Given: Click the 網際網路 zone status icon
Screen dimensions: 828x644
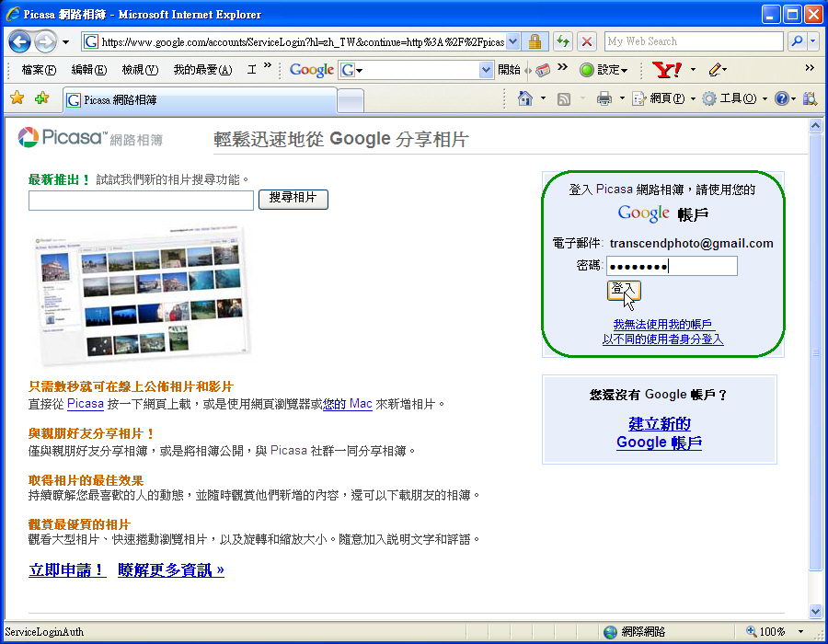Looking at the screenshot, I should tap(611, 632).
